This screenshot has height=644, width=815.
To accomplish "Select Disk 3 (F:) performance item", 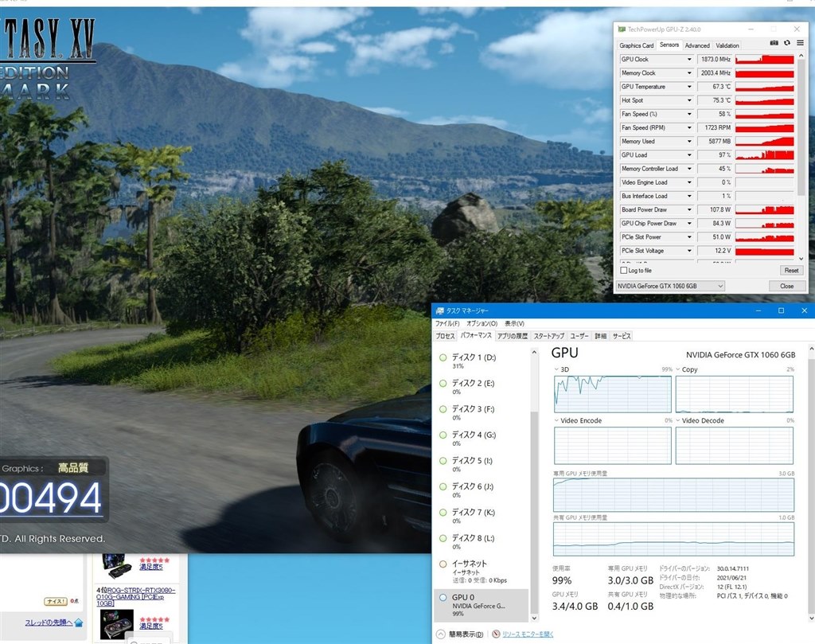I will pyautogui.click(x=482, y=412).
